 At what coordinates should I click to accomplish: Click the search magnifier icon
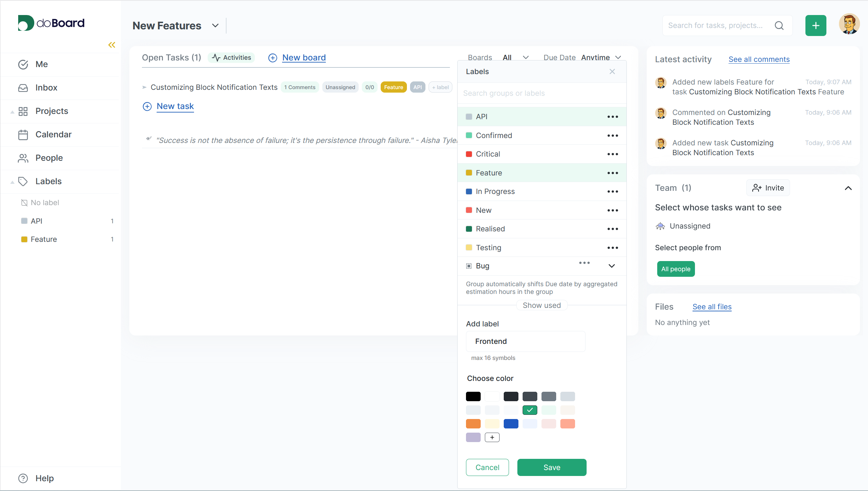[x=779, y=26]
